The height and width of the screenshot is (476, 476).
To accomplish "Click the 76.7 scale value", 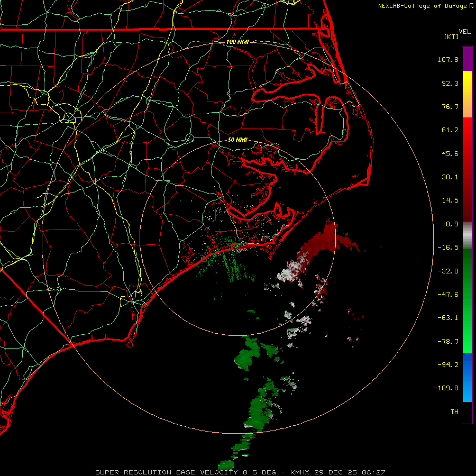I will click(450, 106).
